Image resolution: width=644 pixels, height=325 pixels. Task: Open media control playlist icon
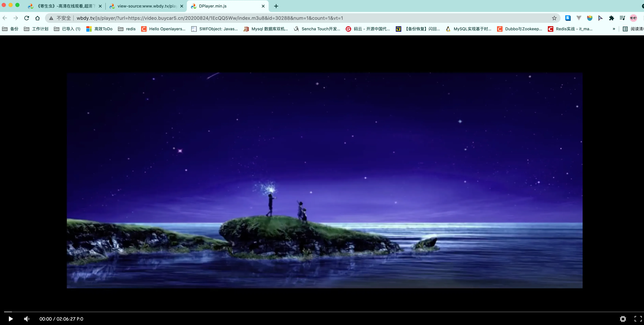tap(622, 18)
